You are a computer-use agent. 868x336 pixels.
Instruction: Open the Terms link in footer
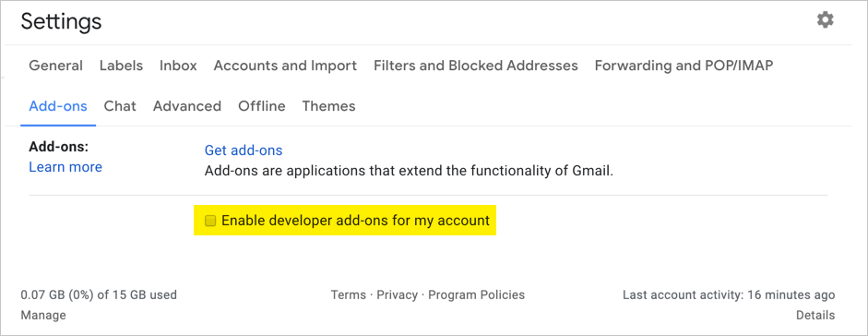[348, 295]
